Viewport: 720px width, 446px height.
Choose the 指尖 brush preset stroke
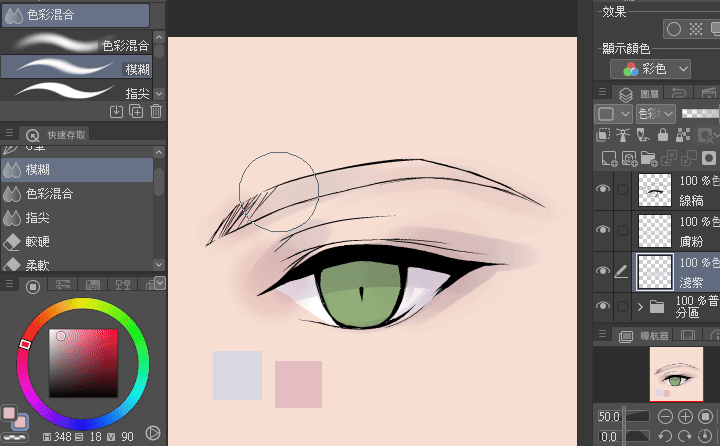[x=76, y=91]
